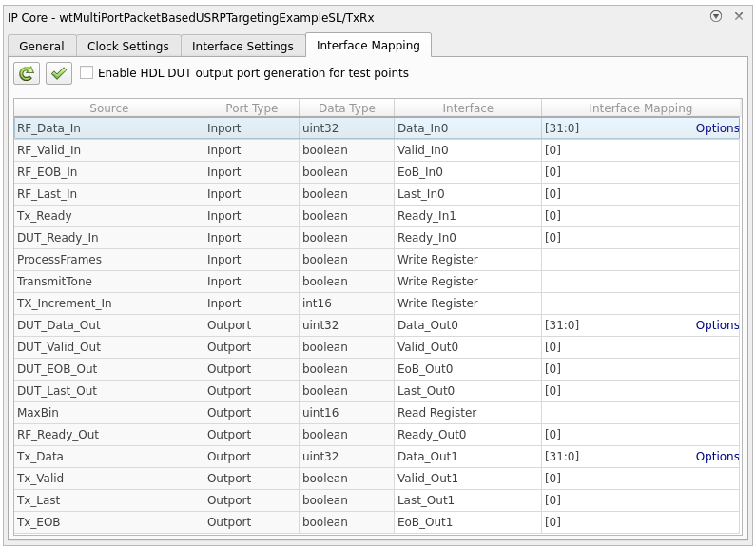Enable HDL DUT output port generation checkbox
This screenshot has height=548, width=756.
(87, 73)
